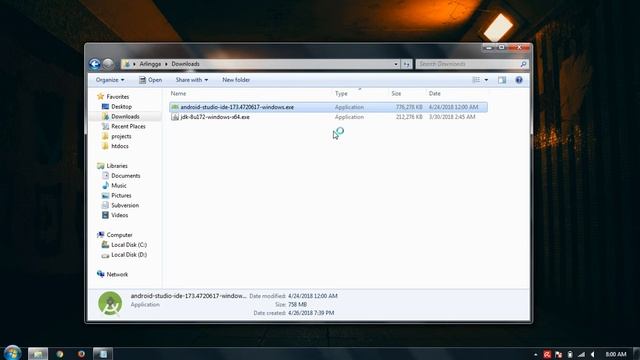Viewport: 640px width, 360px height.
Task: Open the fourth pinned taskbar application
Action: tap(102, 354)
